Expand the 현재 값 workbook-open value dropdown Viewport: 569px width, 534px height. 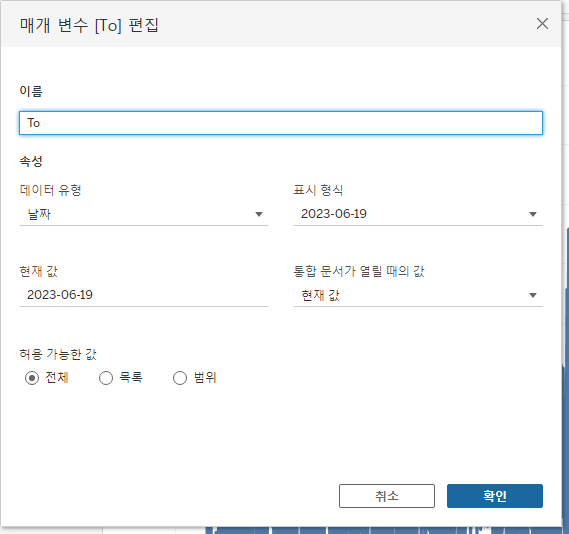418,295
